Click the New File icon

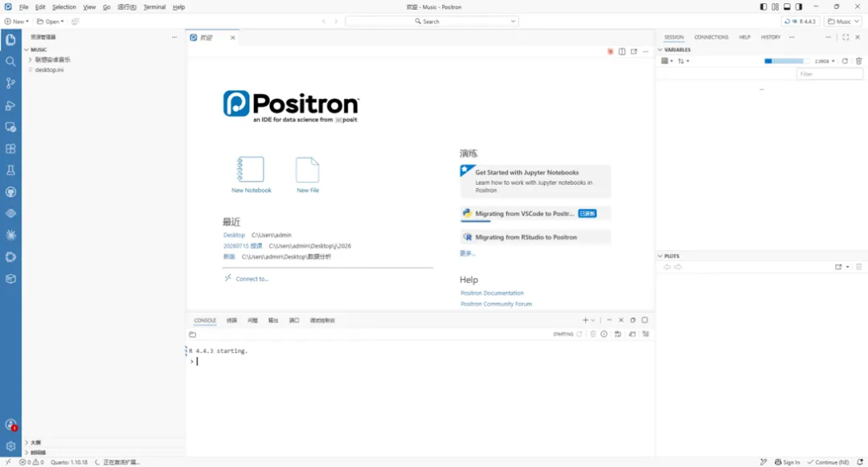click(307, 170)
